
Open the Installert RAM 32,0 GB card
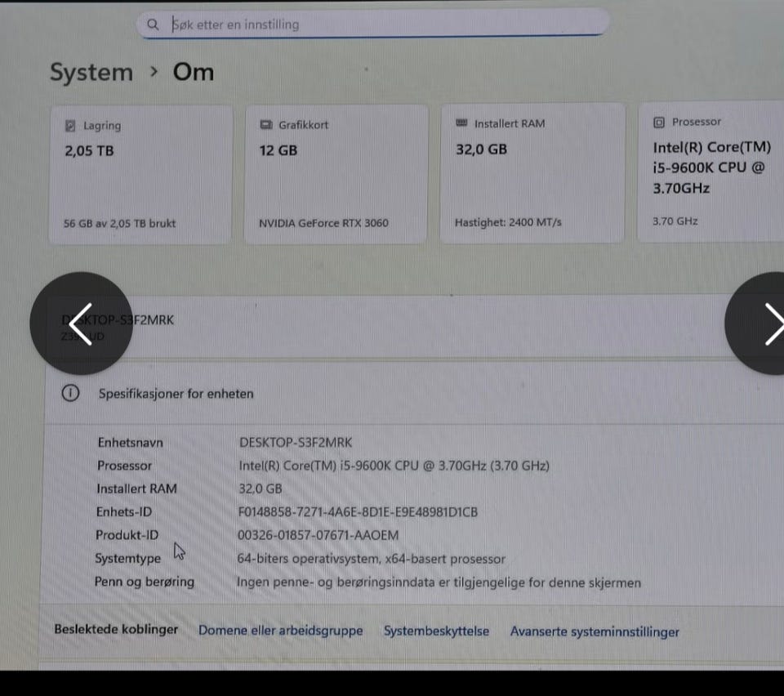[532, 173]
